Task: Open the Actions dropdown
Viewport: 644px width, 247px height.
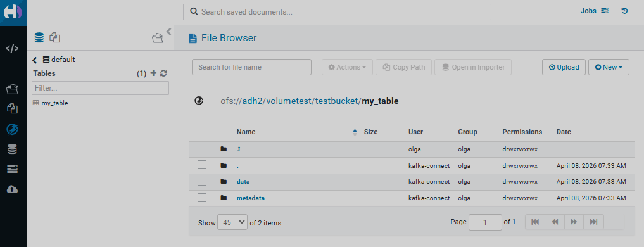Action: (x=347, y=67)
